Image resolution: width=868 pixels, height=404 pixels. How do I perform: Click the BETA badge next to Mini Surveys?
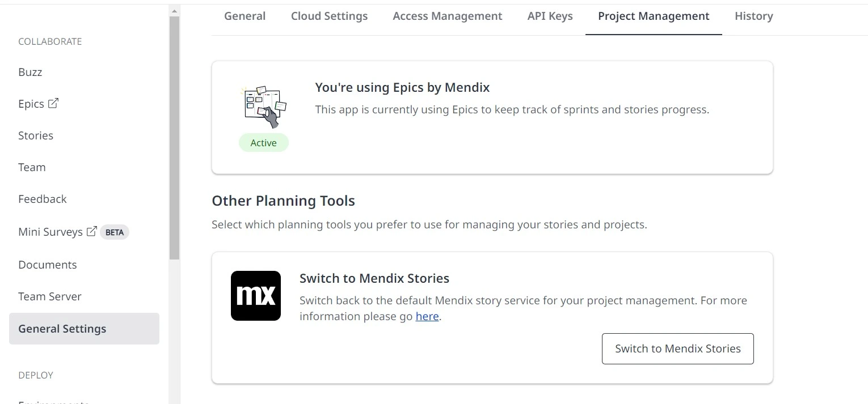(x=115, y=232)
